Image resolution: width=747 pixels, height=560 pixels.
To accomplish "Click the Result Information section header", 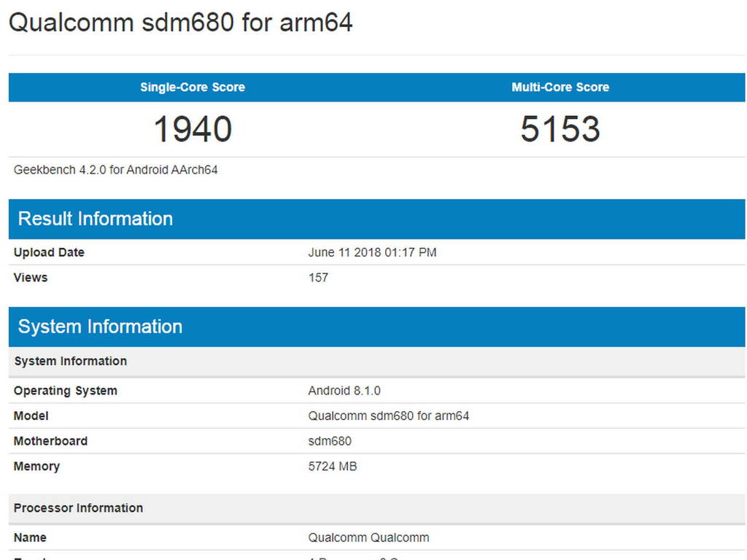I will coord(95,219).
